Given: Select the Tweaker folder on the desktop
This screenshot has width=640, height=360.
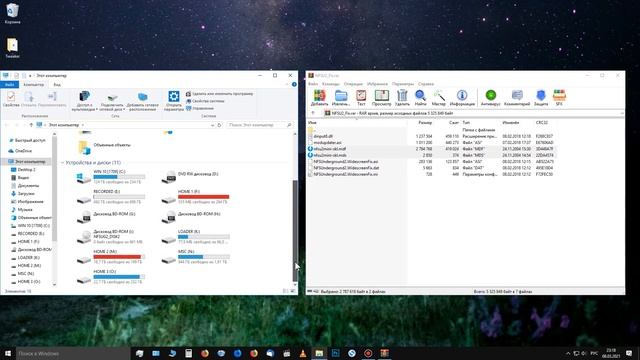Looking at the screenshot, I should click(12, 48).
